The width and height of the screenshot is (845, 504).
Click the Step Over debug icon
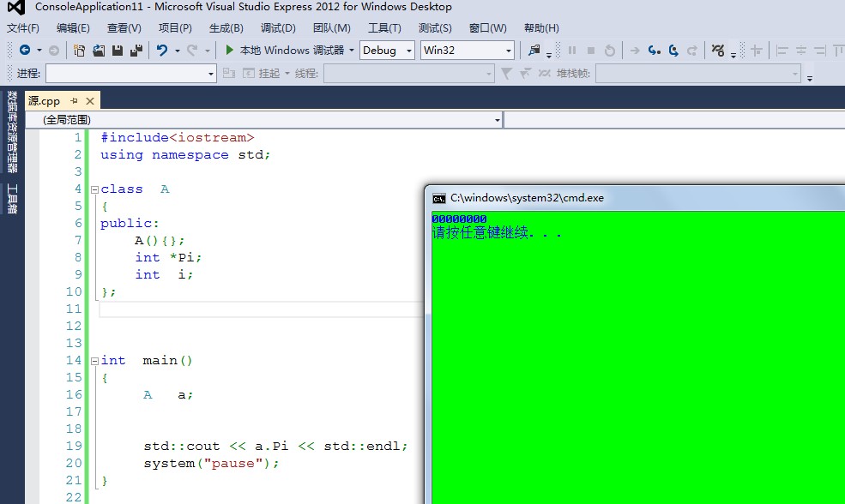point(673,51)
